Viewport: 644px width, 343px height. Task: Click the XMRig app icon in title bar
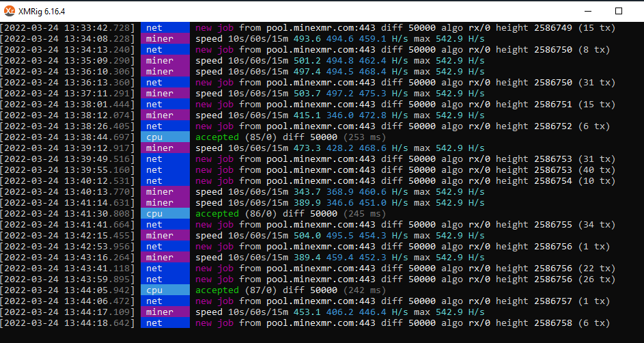tap(9, 11)
